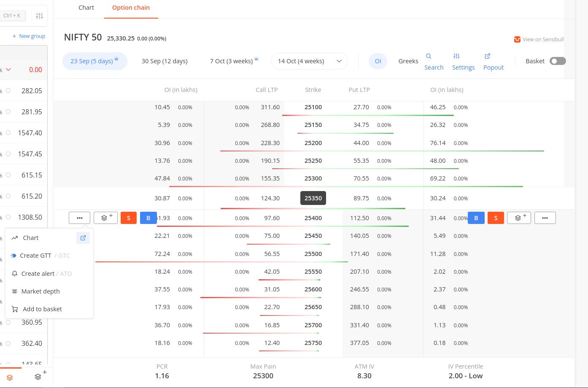The image size is (588, 388).
Task: Click call-side add to basket layers icon
Action: (x=105, y=218)
